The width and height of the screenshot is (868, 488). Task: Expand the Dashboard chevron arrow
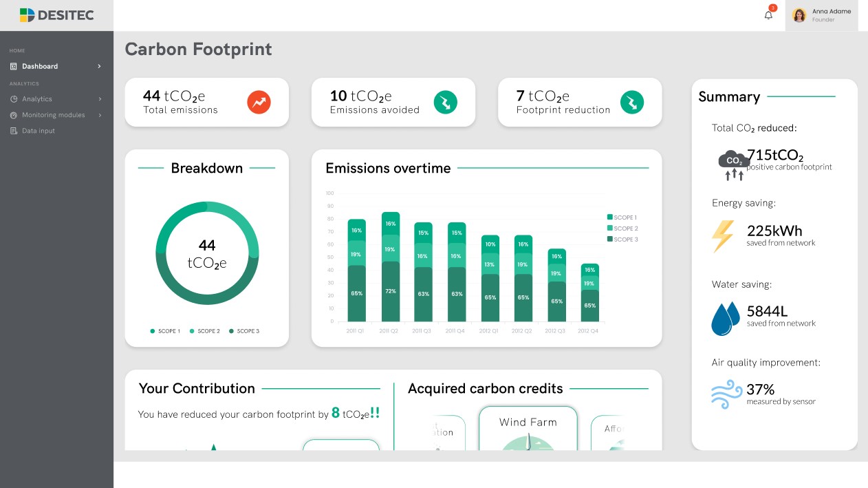click(99, 66)
